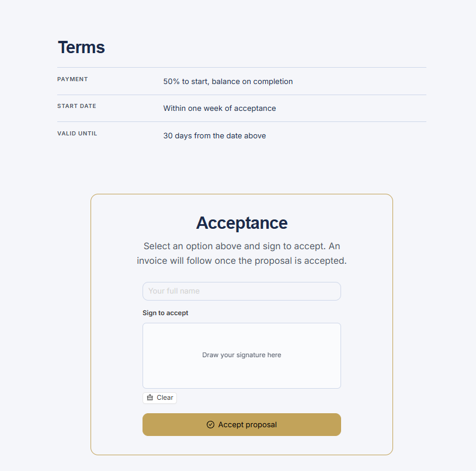
Task: Click the Within one week of acceptance text
Action: (x=220, y=109)
